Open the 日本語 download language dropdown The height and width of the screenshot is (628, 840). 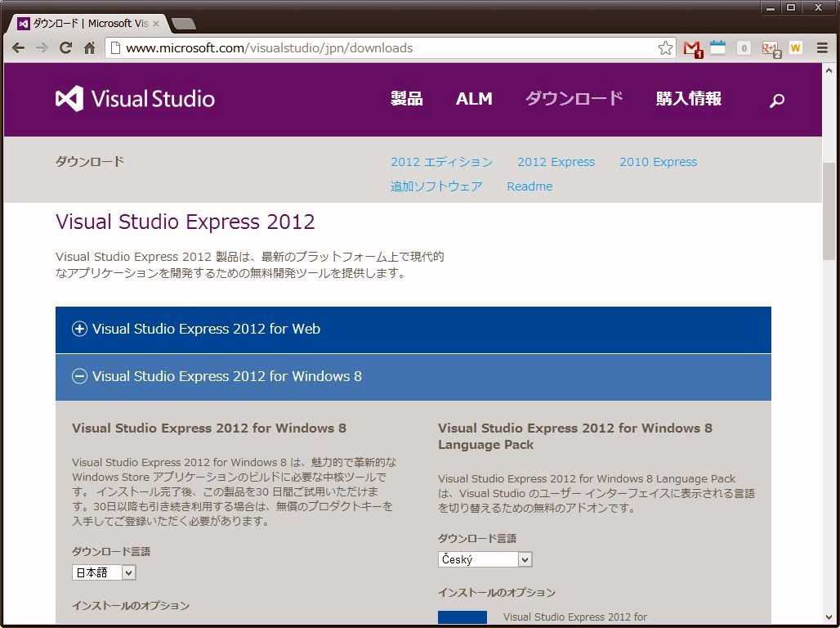104,572
